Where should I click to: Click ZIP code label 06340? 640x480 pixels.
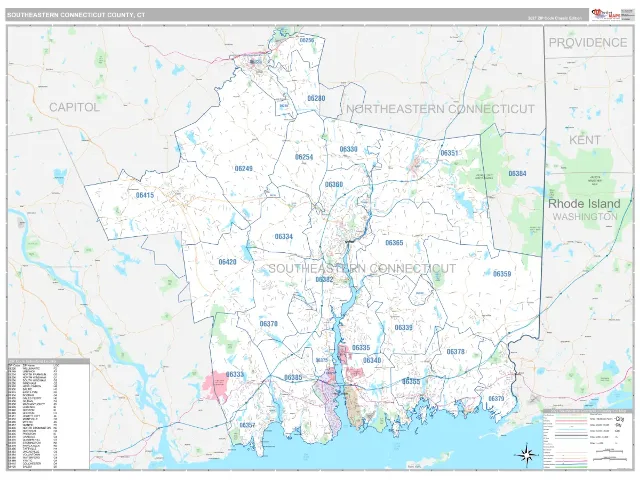coord(372,360)
